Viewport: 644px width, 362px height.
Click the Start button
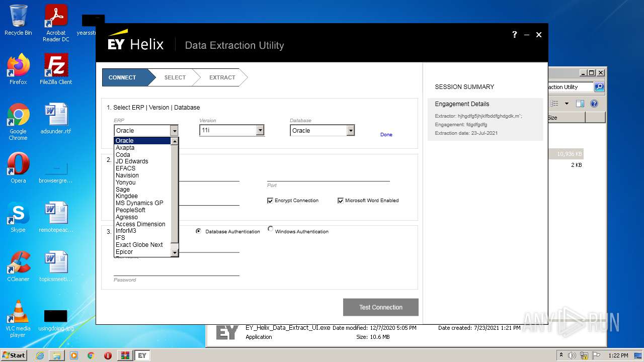pyautogui.click(x=14, y=355)
